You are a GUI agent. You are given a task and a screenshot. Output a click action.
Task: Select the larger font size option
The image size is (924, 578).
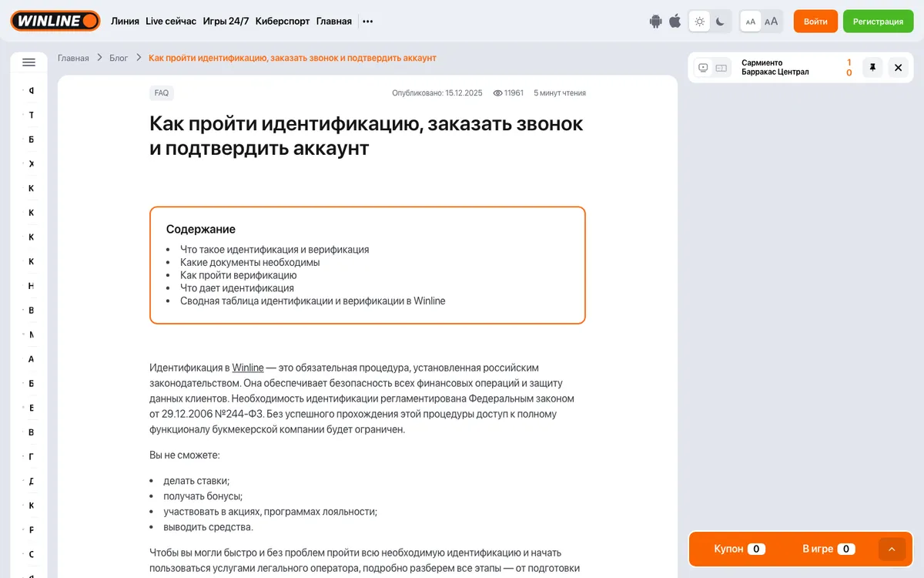coord(771,22)
